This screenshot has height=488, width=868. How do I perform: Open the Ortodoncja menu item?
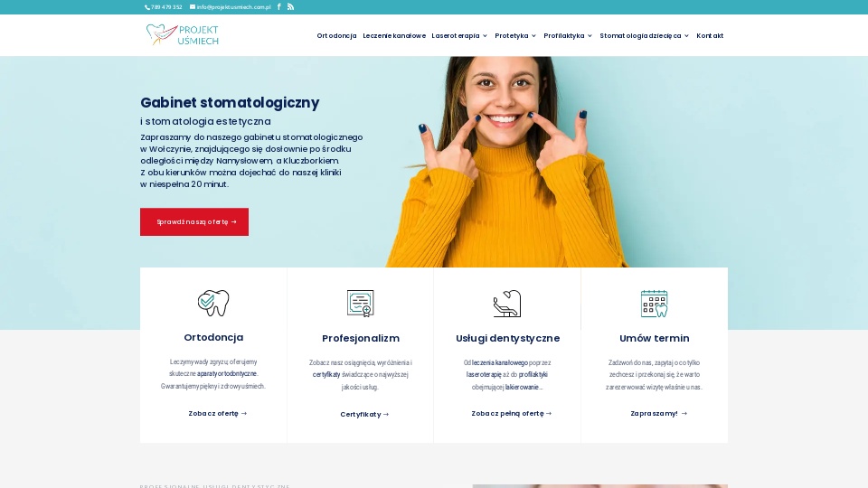click(x=336, y=35)
